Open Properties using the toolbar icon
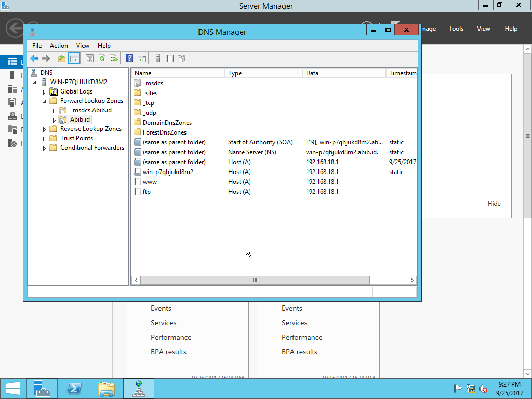The width and height of the screenshot is (532, 399). (88, 58)
